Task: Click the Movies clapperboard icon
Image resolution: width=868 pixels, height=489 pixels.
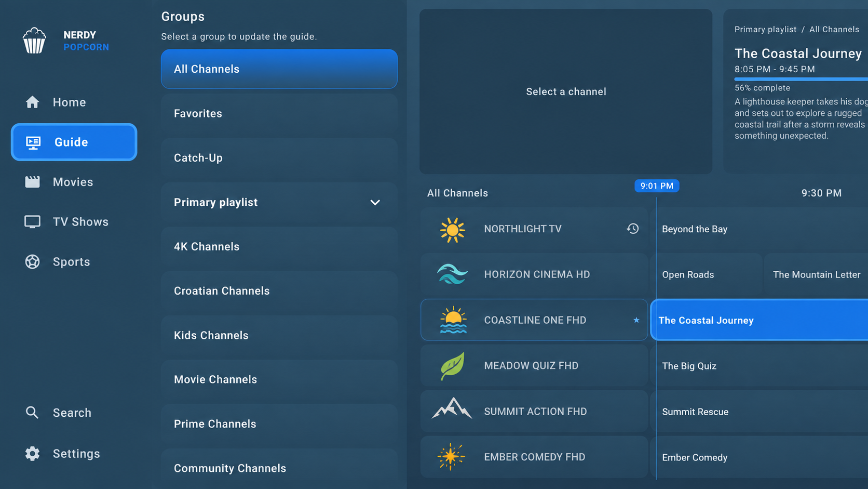Action: [x=32, y=182]
